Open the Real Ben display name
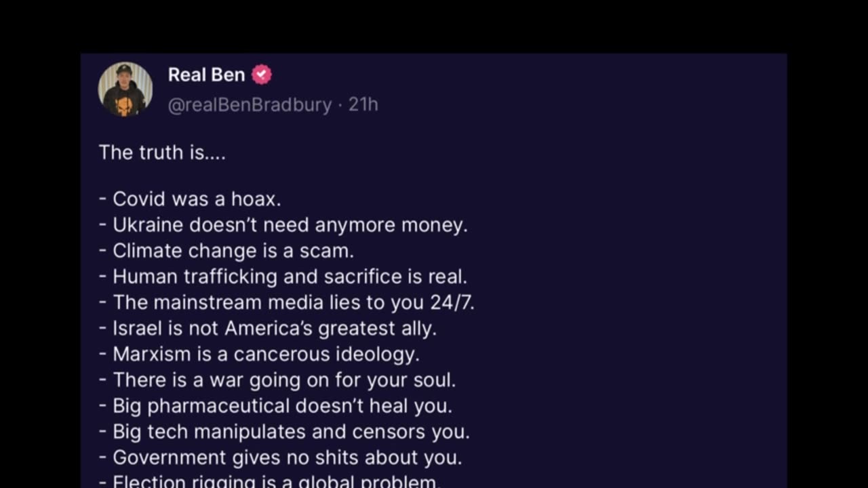 (x=206, y=75)
